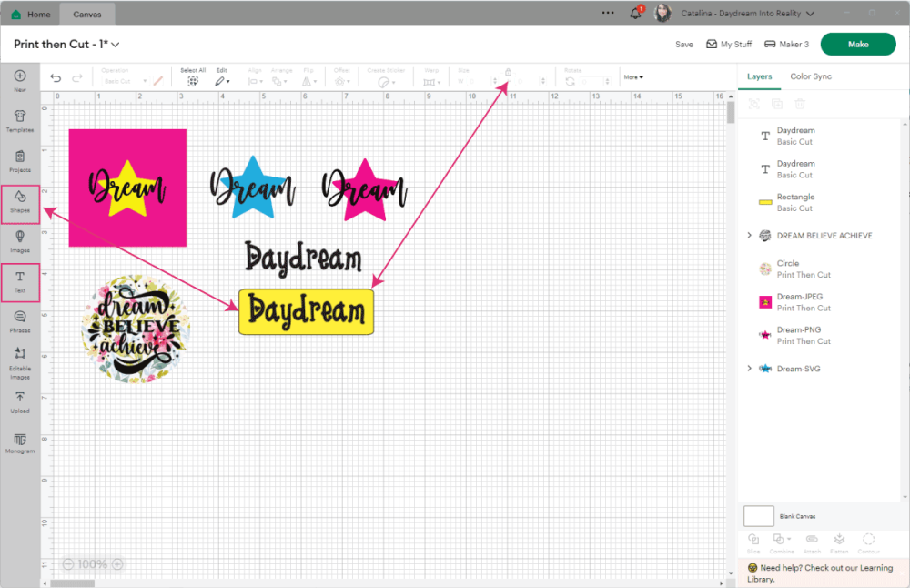
Task: Open notifications bell
Action: pos(636,14)
